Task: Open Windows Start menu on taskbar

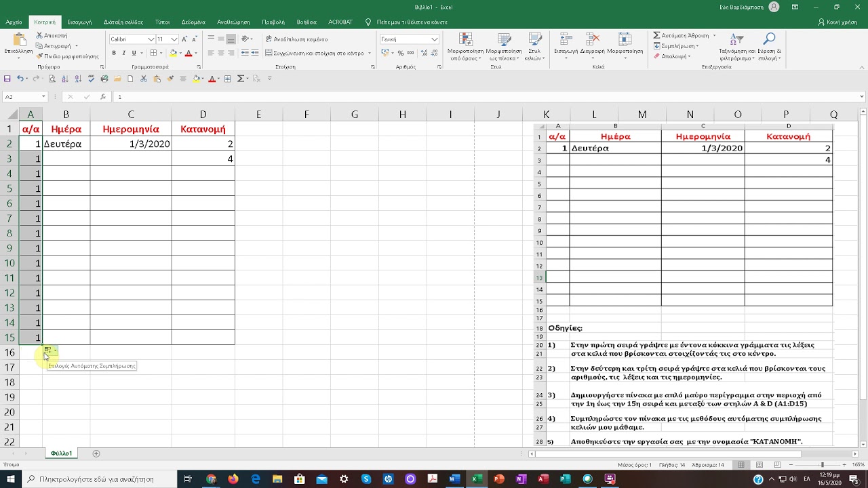Action: [x=9, y=479]
